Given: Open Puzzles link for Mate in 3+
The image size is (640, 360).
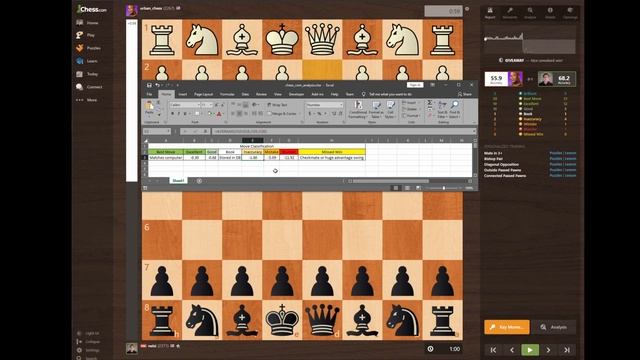Looking at the screenshot, I should tap(556, 153).
